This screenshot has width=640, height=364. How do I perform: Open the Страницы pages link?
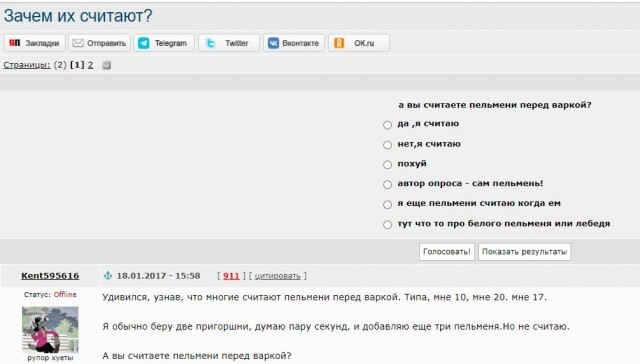point(27,65)
